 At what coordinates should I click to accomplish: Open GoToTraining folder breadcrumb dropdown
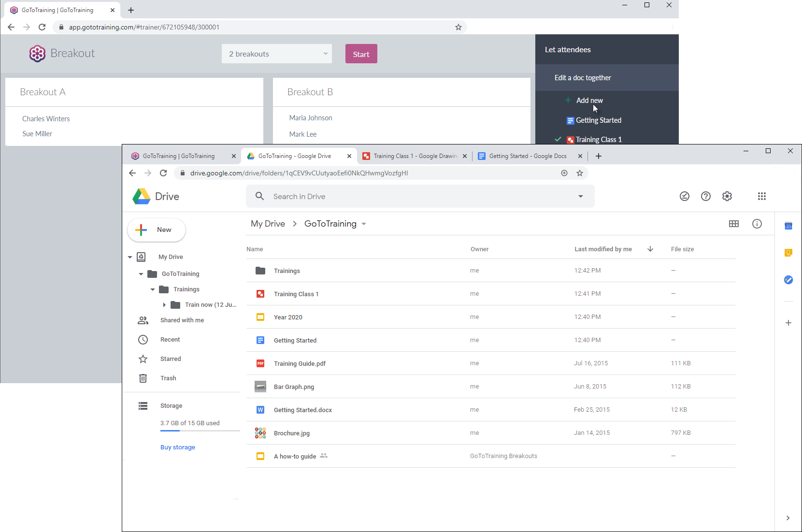(364, 224)
